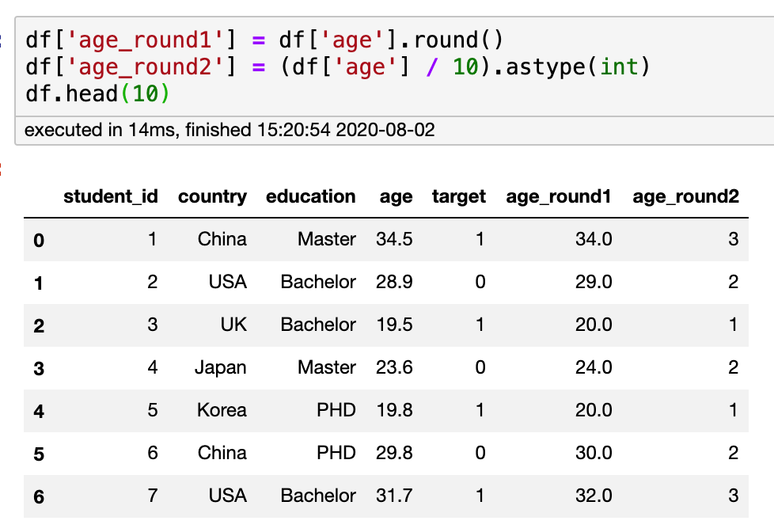Screen dimensions: 774x532
Task: Click the df.head(10) code line
Action: (x=98, y=93)
